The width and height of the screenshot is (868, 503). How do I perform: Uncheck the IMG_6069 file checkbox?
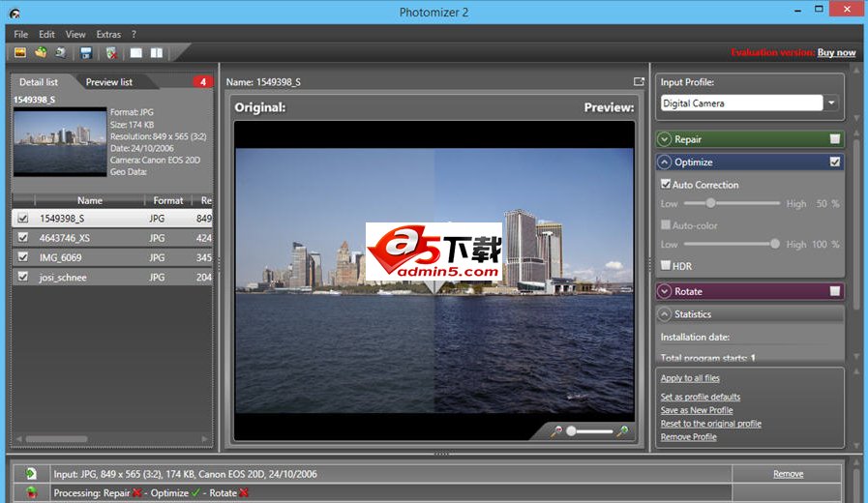coord(22,256)
